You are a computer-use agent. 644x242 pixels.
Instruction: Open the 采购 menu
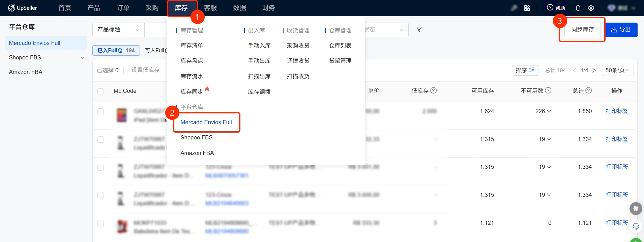click(152, 8)
